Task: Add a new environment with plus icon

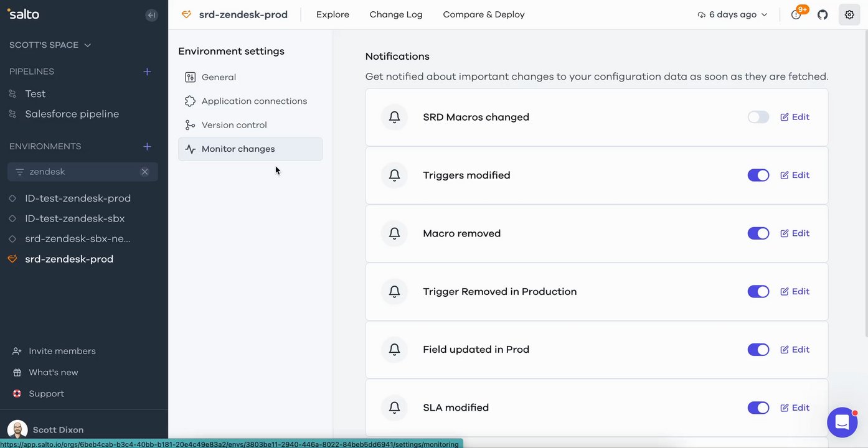Action: 148,146
